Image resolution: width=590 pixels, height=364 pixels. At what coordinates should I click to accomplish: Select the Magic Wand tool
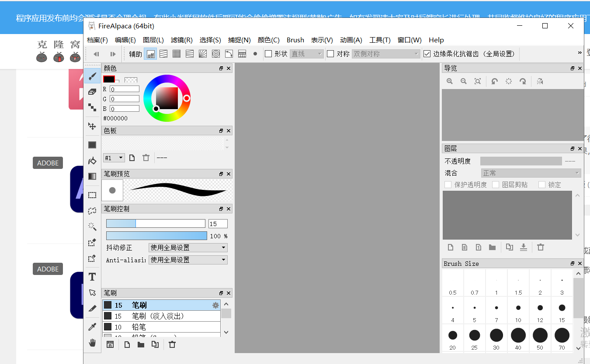point(92,227)
